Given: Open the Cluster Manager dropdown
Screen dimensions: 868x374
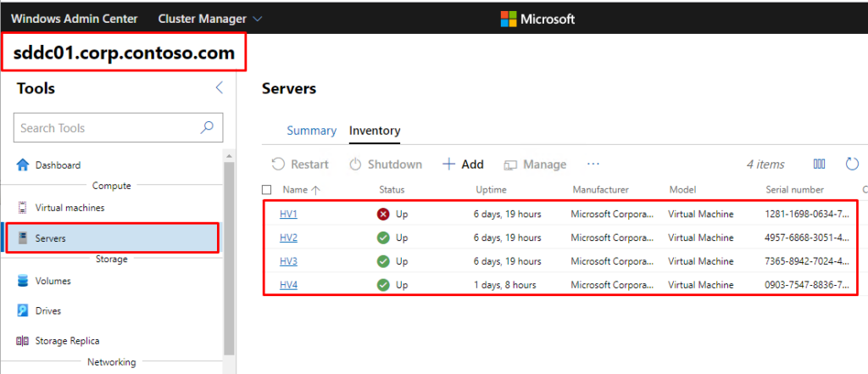Looking at the screenshot, I should (210, 19).
